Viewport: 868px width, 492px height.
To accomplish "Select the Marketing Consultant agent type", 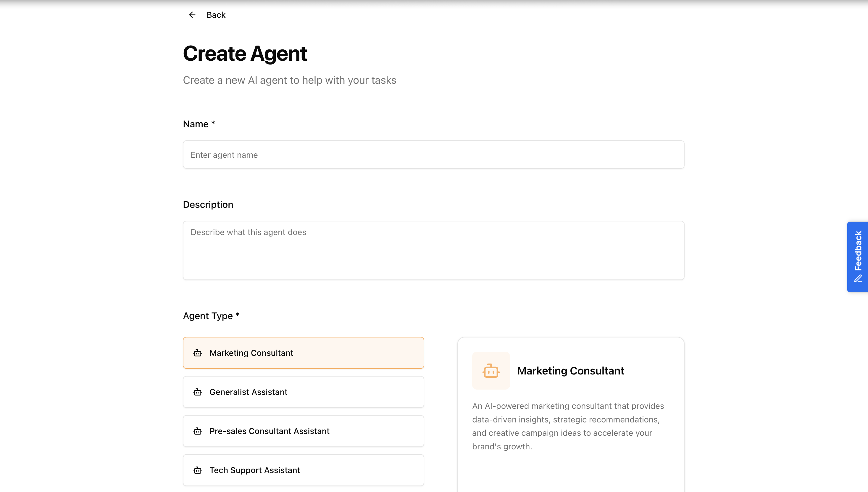I will pos(303,353).
